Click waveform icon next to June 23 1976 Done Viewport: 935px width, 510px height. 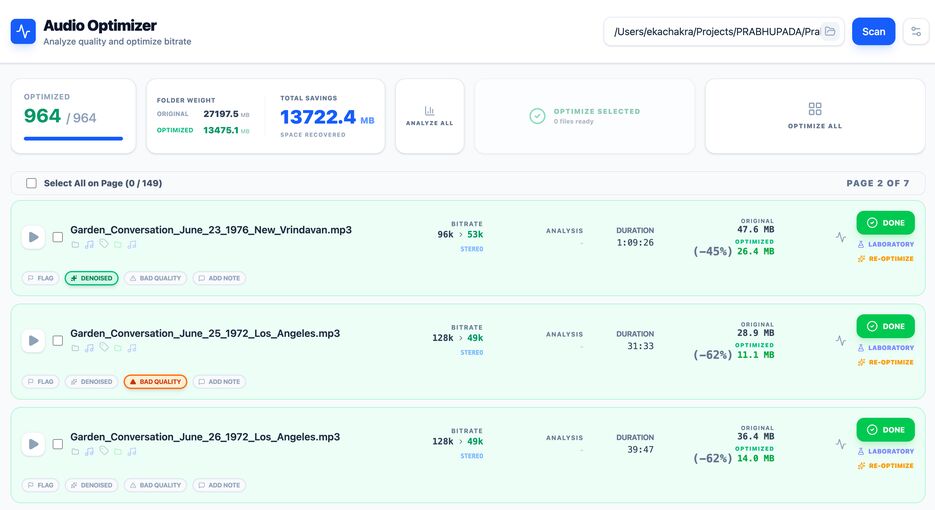click(841, 237)
